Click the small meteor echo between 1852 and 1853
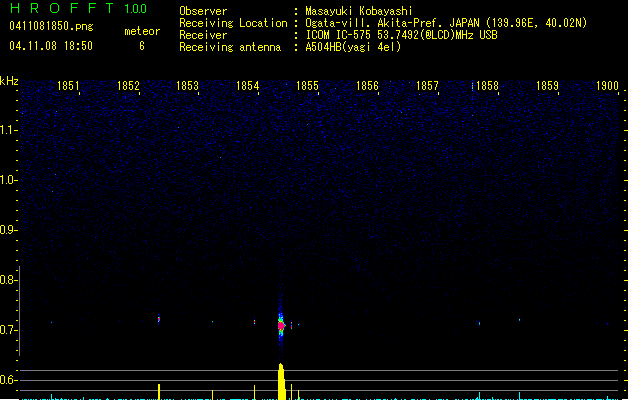This screenshot has height=400, width=629. point(159,319)
